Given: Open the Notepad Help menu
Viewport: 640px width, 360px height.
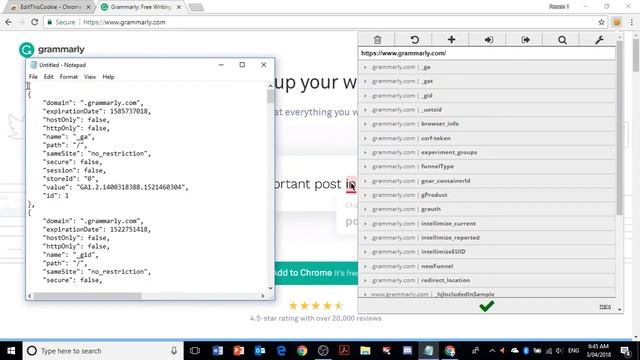Looking at the screenshot, I should click(108, 77).
